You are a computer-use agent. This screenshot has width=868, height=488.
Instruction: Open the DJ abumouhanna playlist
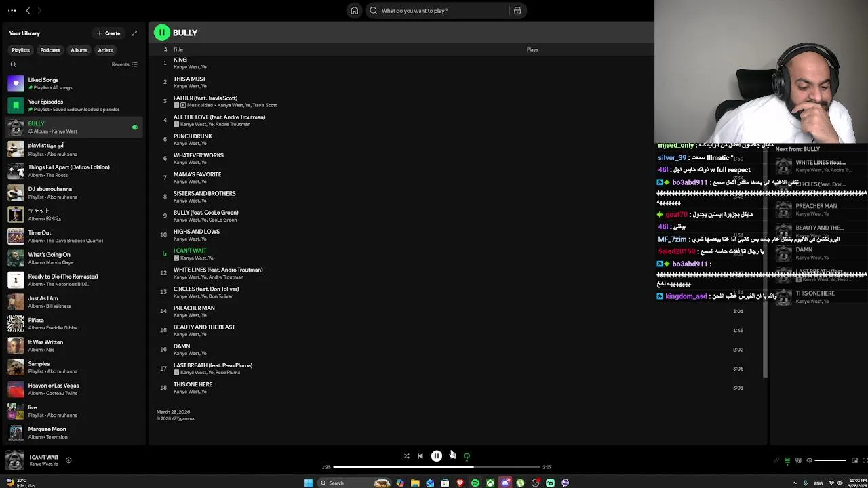pos(74,192)
